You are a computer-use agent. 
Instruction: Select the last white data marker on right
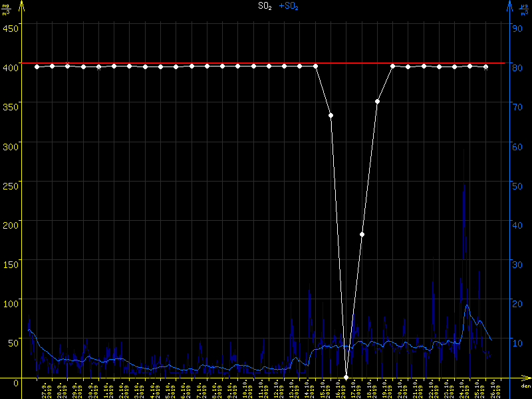[485, 67]
